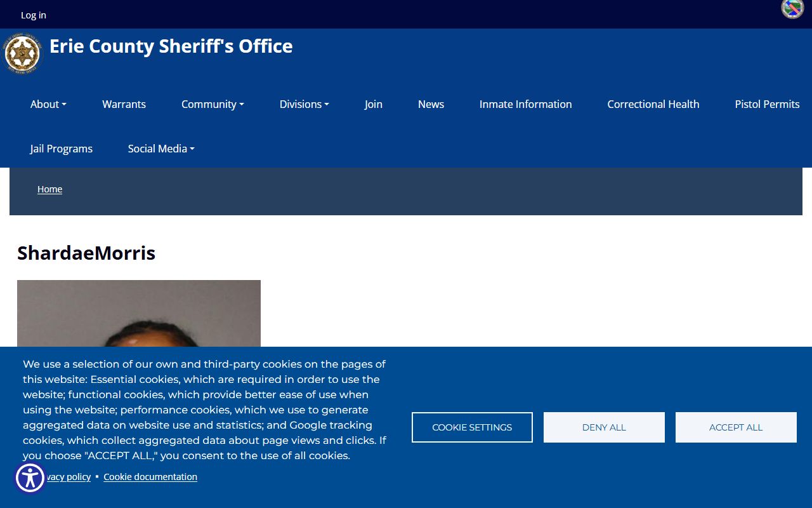The width and height of the screenshot is (812, 508).
Task: Open the Divisions dropdown menu
Action: tap(304, 104)
